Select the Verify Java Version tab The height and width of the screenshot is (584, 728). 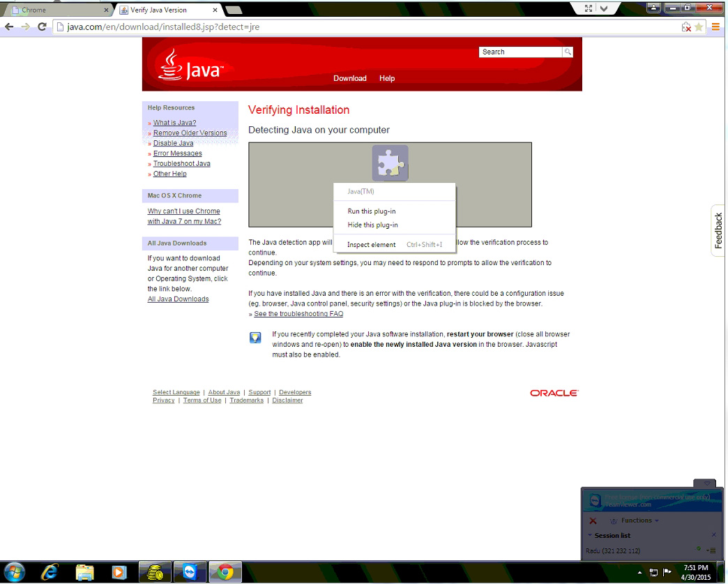167,10
